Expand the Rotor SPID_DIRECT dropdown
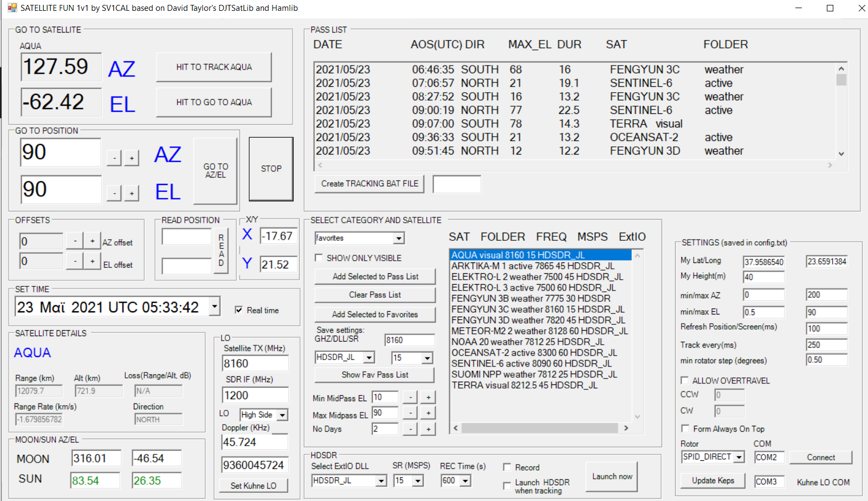 coord(739,457)
